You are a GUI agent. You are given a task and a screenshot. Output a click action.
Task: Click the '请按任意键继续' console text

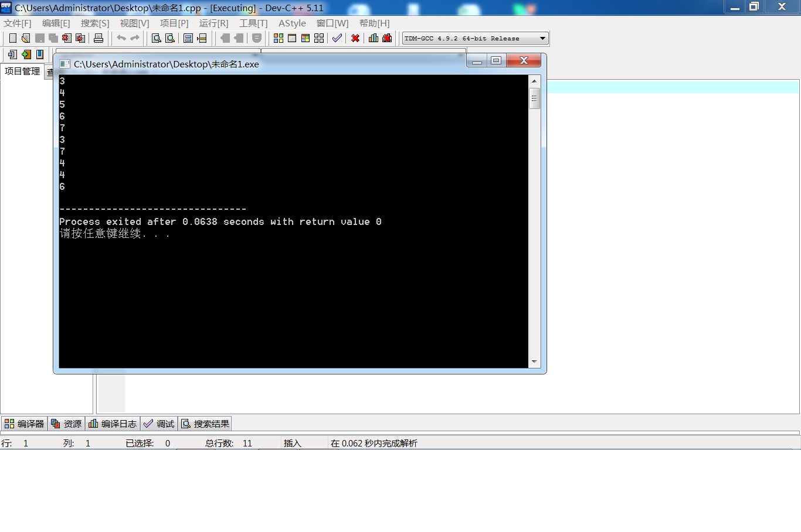[x=114, y=233]
